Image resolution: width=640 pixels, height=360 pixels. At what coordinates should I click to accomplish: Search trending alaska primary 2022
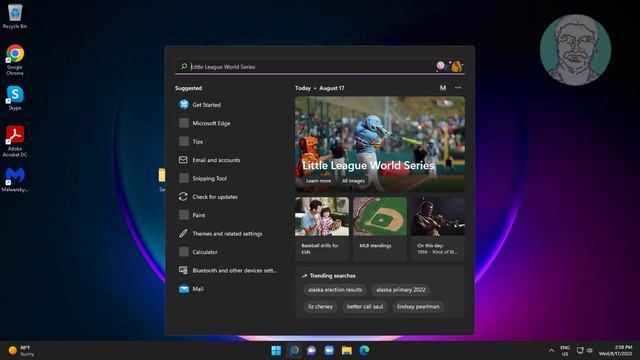pyautogui.click(x=400, y=290)
